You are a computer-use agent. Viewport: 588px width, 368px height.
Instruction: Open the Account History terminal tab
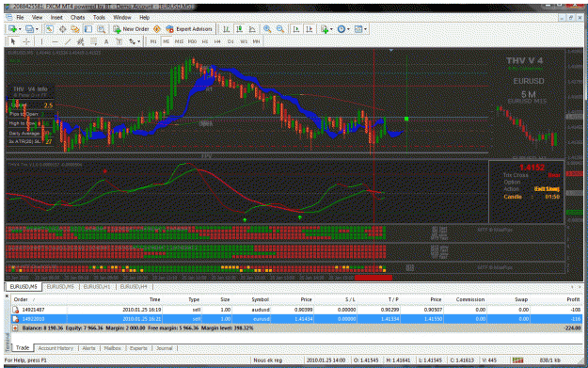coord(56,348)
